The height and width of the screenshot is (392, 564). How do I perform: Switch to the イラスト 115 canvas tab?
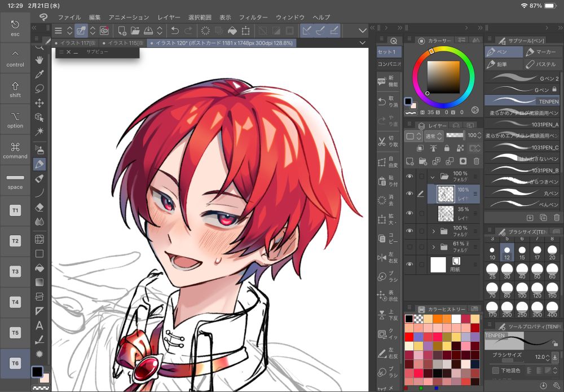122,43
